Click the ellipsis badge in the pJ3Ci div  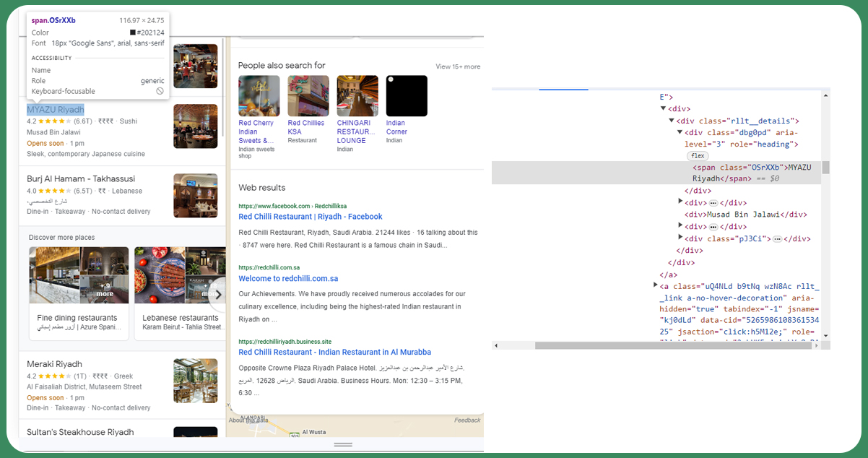[x=777, y=238]
